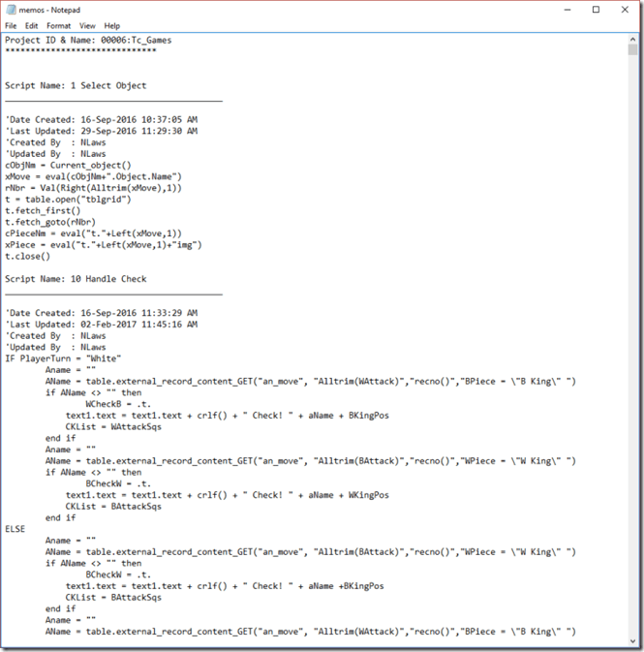Open the Help menu
The image size is (644, 652).
click(111, 26)
